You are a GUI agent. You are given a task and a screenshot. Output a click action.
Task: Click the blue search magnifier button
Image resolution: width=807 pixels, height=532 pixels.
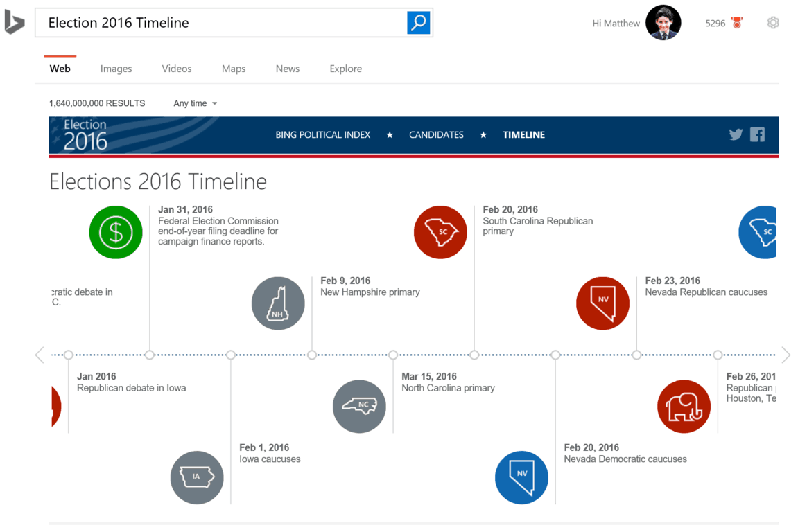click(x=418, y=23)
